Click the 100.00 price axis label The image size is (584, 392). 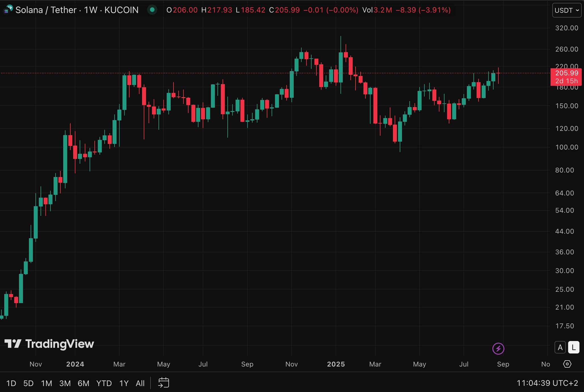pos(566,147)
